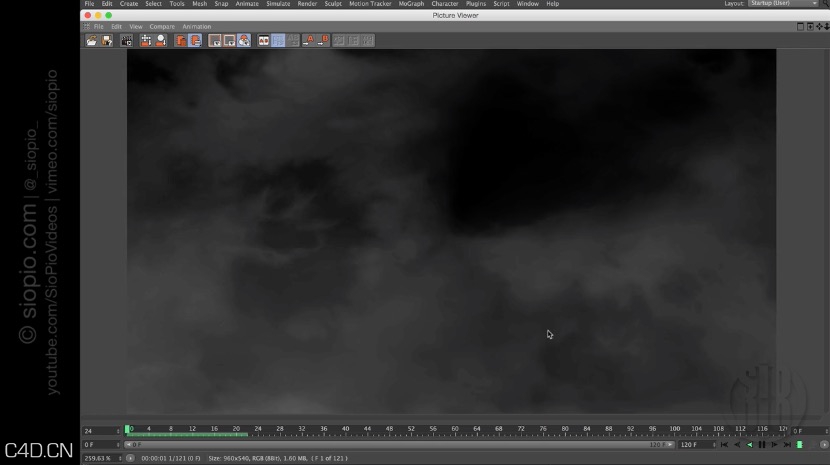The image size is (830, 465).
Task: Open the Motion Tracker menu
Action: point(370,4)
